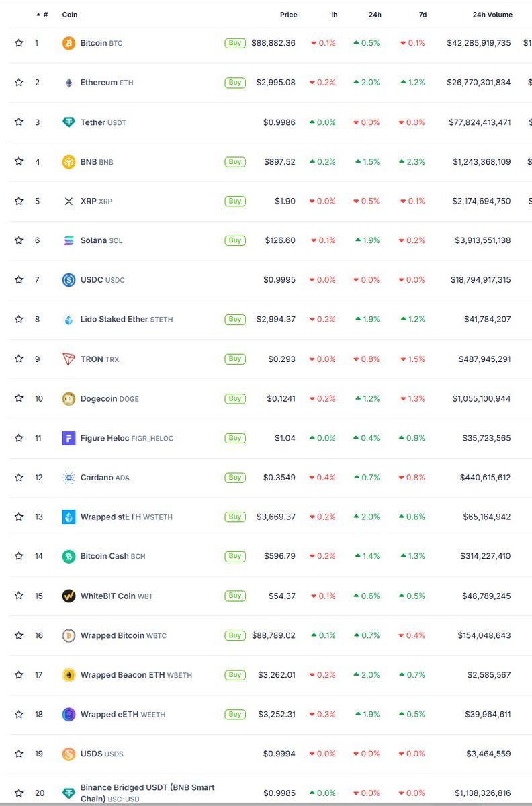Click Buy button for Ethereum

click(235, 83)
